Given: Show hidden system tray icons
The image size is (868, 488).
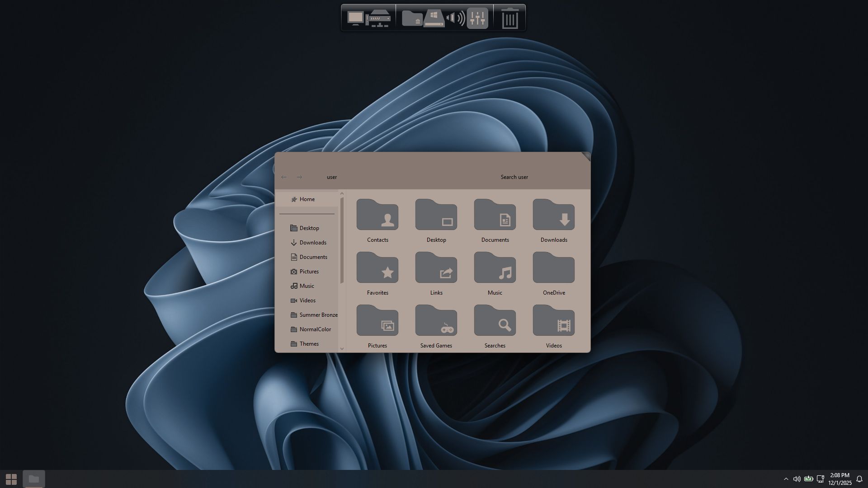Looking at the screenshot, I should (x=786, y=479).
